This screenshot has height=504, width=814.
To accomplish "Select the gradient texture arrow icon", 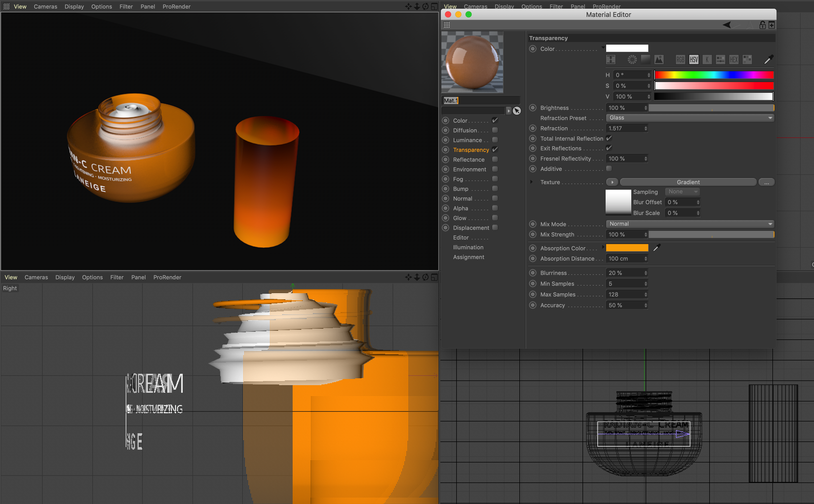I will click(612, 182).
